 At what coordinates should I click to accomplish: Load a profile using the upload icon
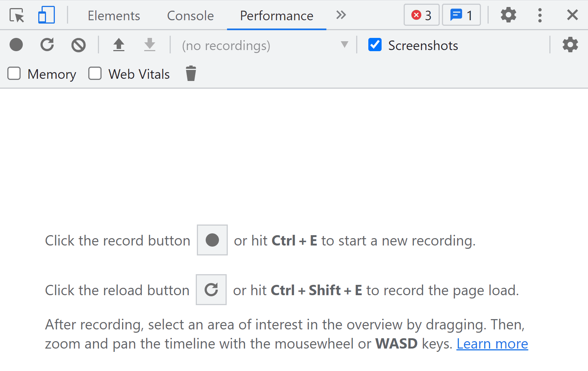point(118,45)
